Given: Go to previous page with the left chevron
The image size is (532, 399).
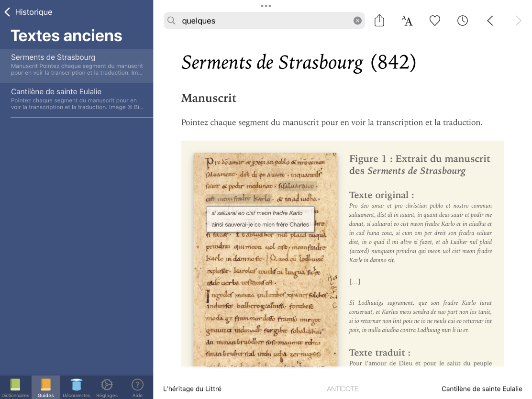Looking at the screenshot, I should [x=490, y=21].
